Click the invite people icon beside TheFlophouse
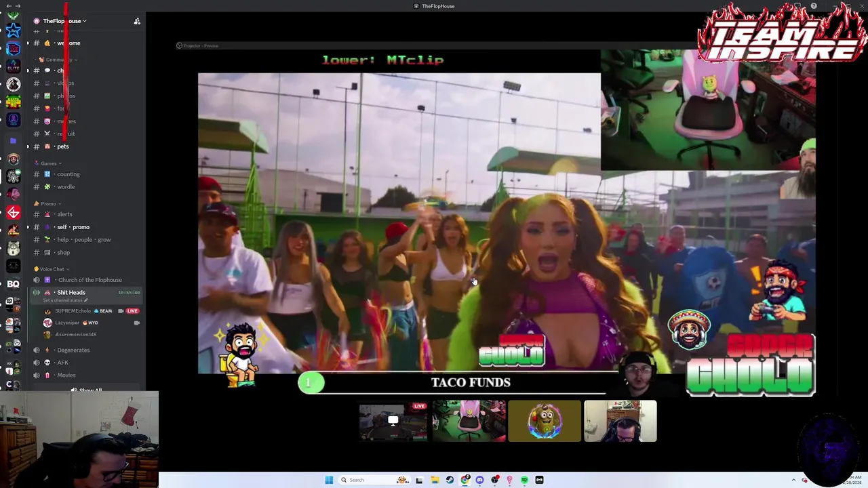The width and height of the screenshot is (868, 488). [137, 21]
